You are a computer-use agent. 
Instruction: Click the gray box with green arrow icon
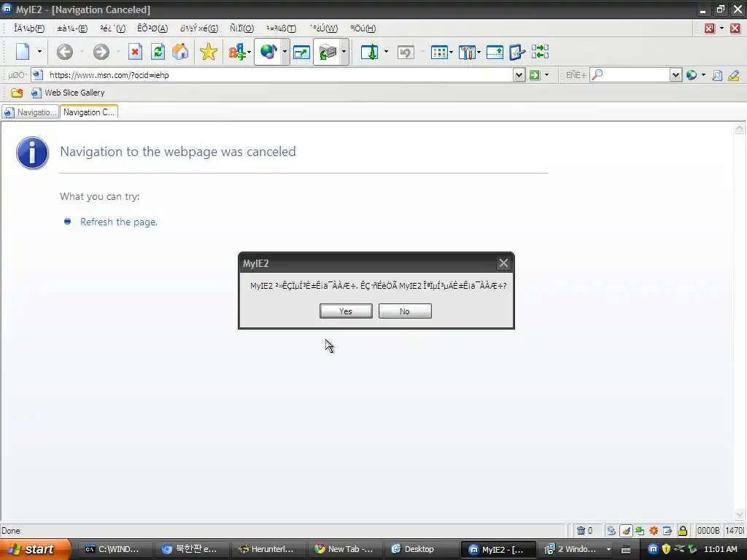coord(328,52)
